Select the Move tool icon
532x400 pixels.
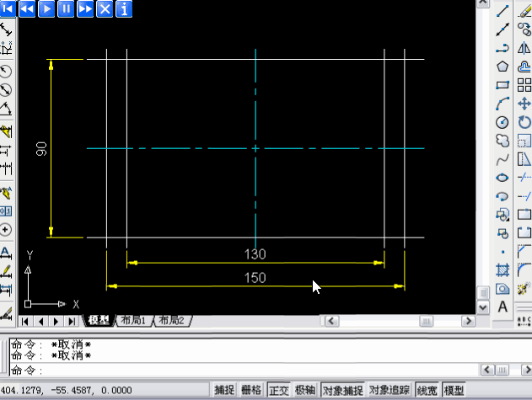(524, 103)
